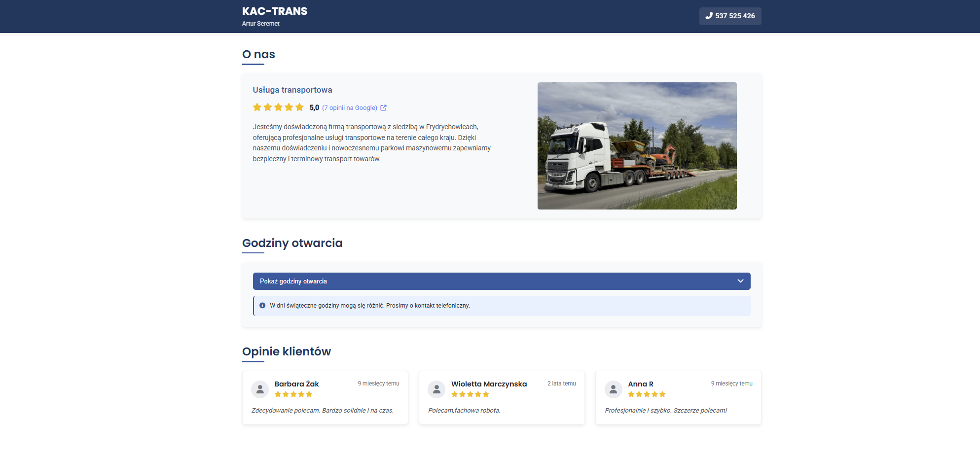
Task: Click the star rating under Wioletta Marczynska
Action: [x=470, y=394]
